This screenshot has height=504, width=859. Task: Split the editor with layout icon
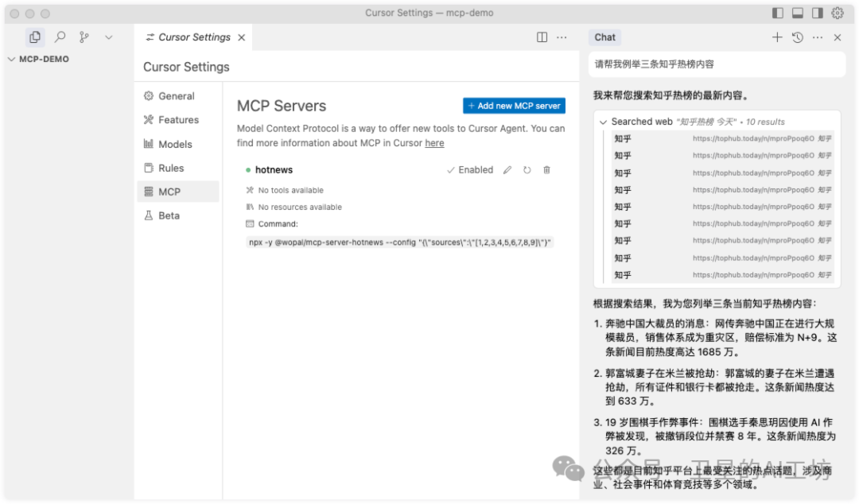tap(542, 37)
